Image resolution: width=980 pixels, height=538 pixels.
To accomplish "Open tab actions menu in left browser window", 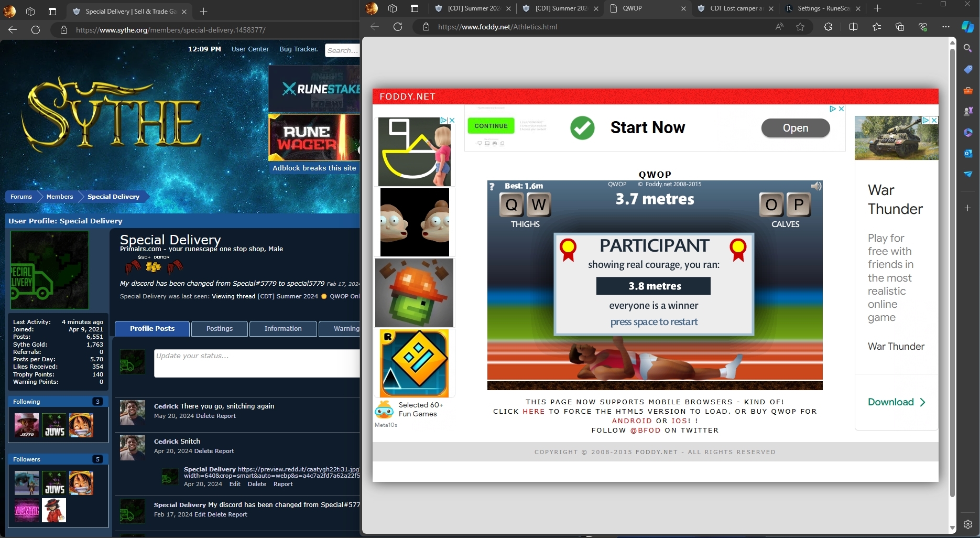I will pos(52,11).
